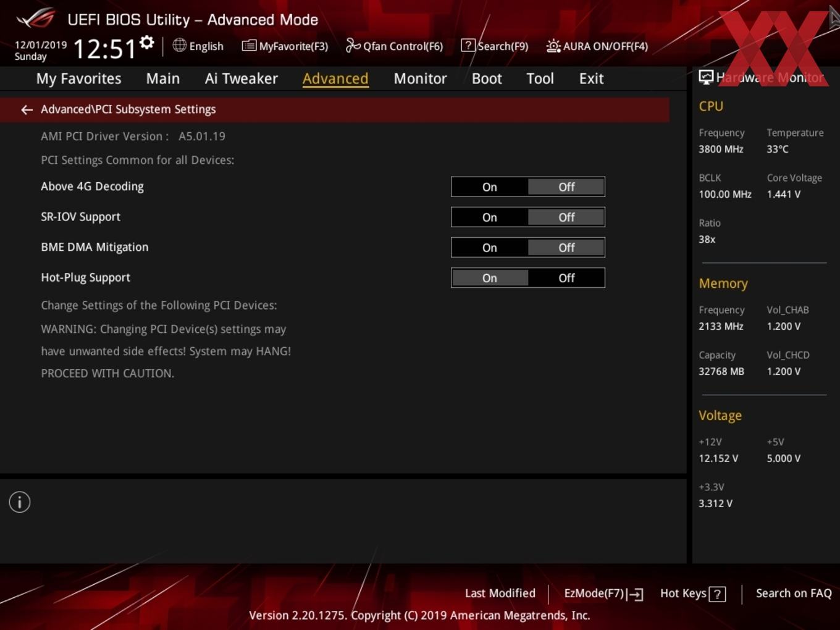The image size is (840, 630).
Task: Click the ROG logo icon
Action: click(x=36, y=19)
